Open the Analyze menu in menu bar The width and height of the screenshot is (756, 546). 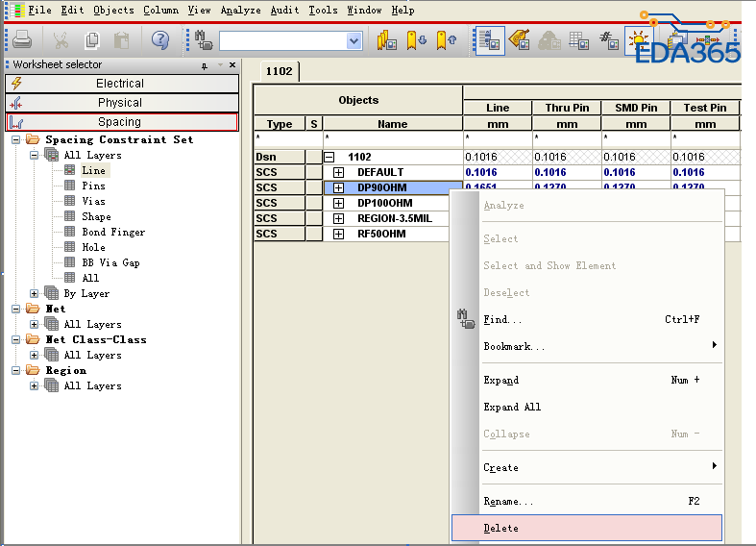click(240, 10)
